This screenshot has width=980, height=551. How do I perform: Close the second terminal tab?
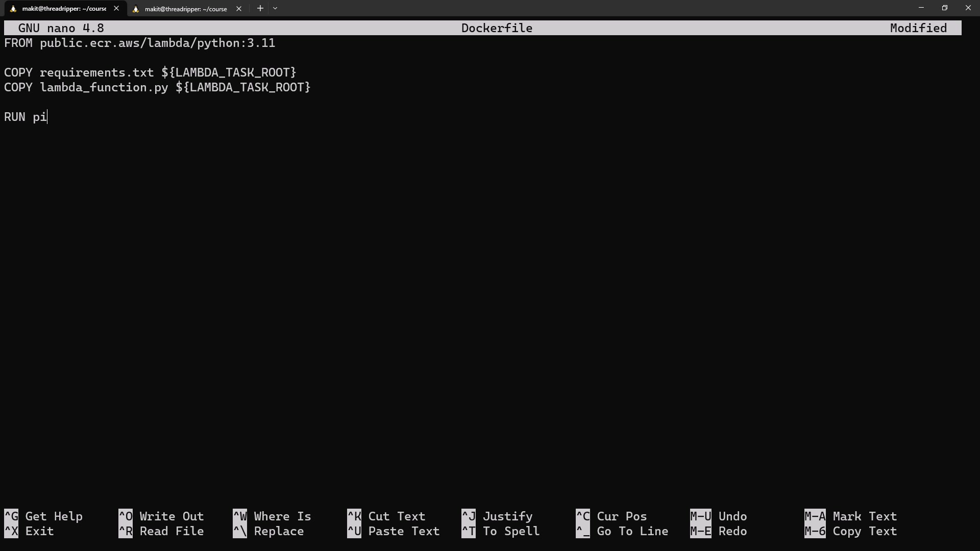pyautogui.click(x=238, y=9)
